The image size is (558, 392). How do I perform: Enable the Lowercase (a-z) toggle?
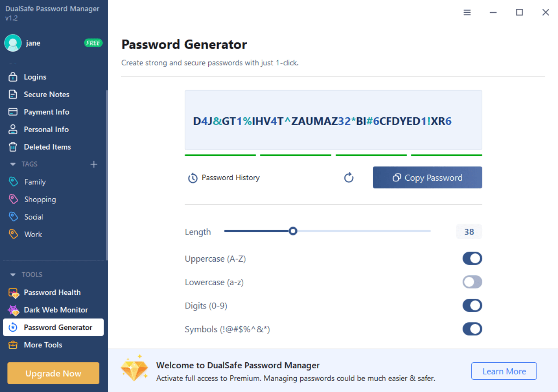472,282
